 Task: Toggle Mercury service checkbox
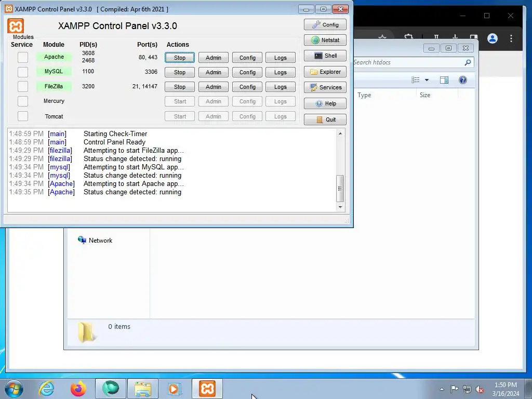point(23,101)
